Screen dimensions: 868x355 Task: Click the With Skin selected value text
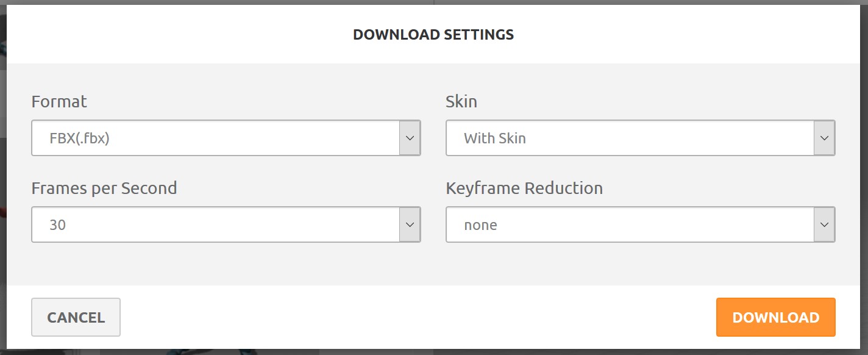click(494, 138)
